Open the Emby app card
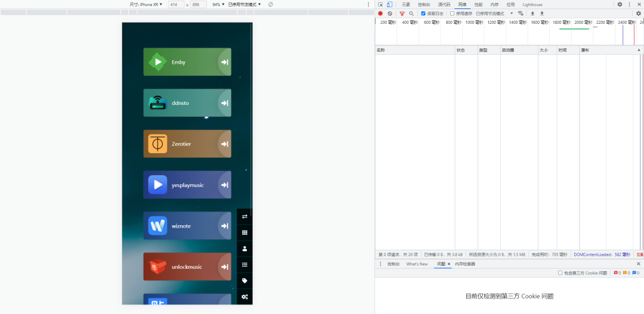This screenshot has width=644, height=314. pos(187,62)
